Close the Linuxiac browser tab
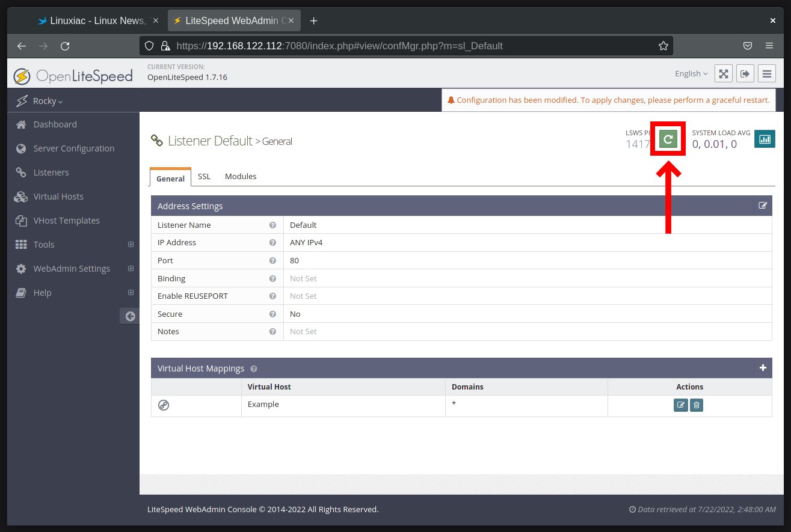 [x=156, y=20]
